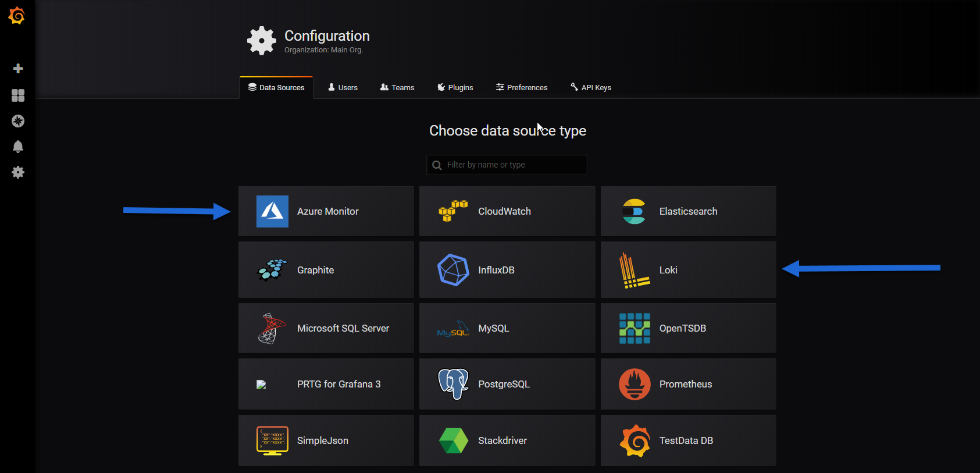Choose the CloudWatch data source label

504,211
